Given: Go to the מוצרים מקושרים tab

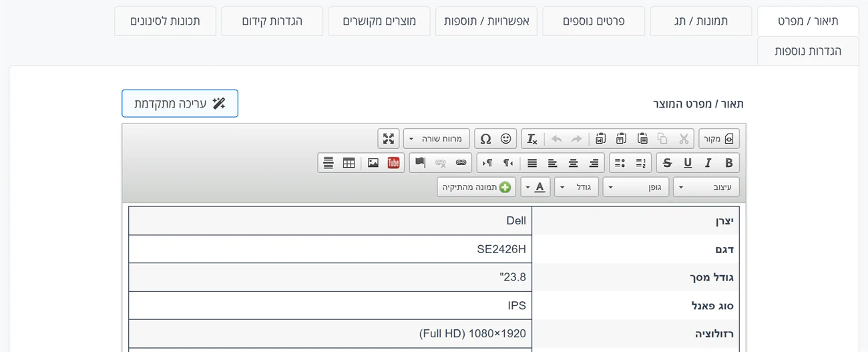Looking at the screenshot, I should pos(379,21).
